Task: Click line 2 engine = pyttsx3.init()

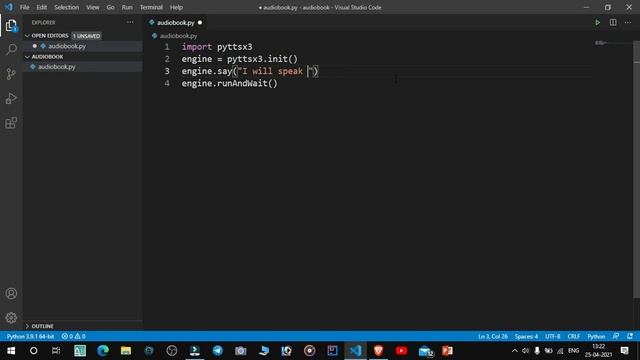Action: click(x=240, y=59)
